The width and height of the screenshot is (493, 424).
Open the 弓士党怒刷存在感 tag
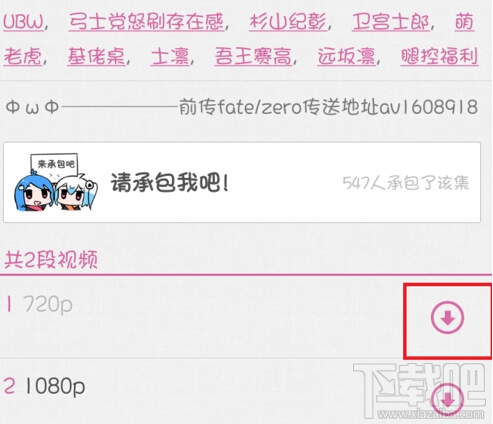[x=146, y=22]
